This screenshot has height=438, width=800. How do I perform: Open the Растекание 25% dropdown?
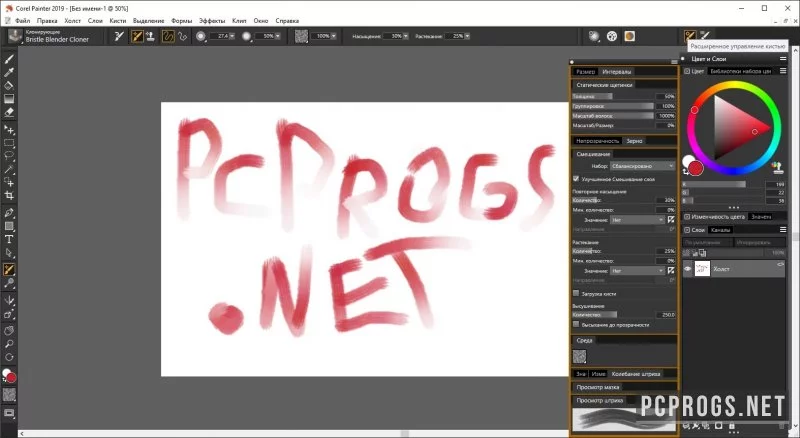tap(467, 36)
